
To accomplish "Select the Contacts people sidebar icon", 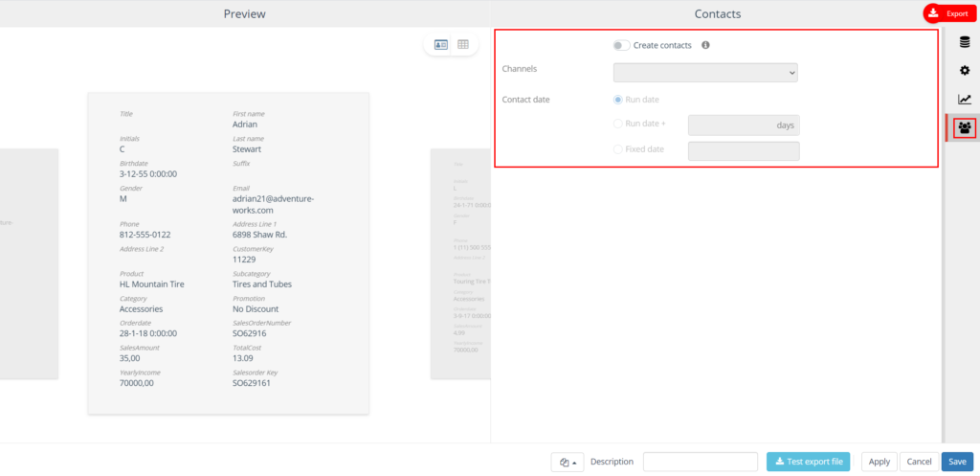I will (x=965, y=127).
